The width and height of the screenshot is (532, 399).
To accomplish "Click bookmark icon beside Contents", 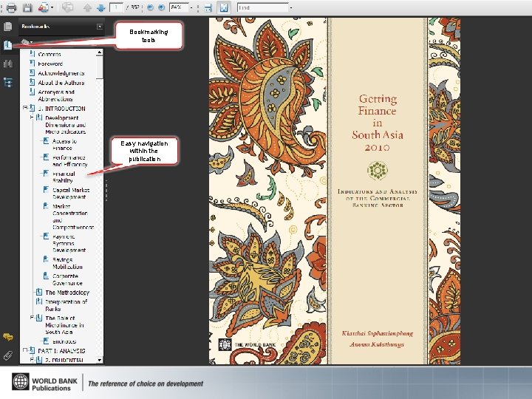I will pos(33,54).
